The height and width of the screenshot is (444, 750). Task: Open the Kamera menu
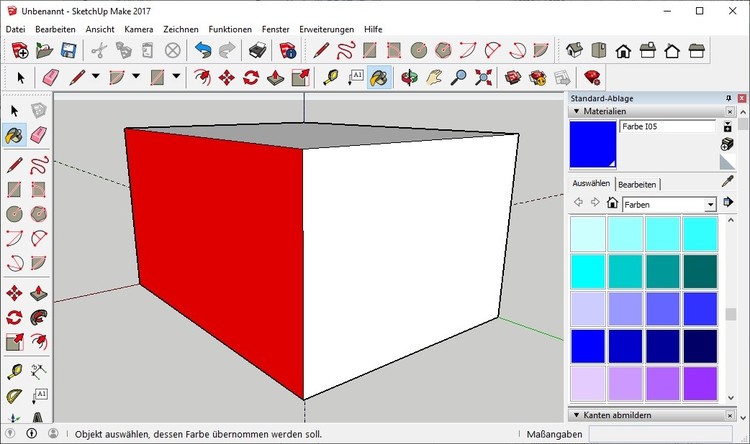click(139, 29)
